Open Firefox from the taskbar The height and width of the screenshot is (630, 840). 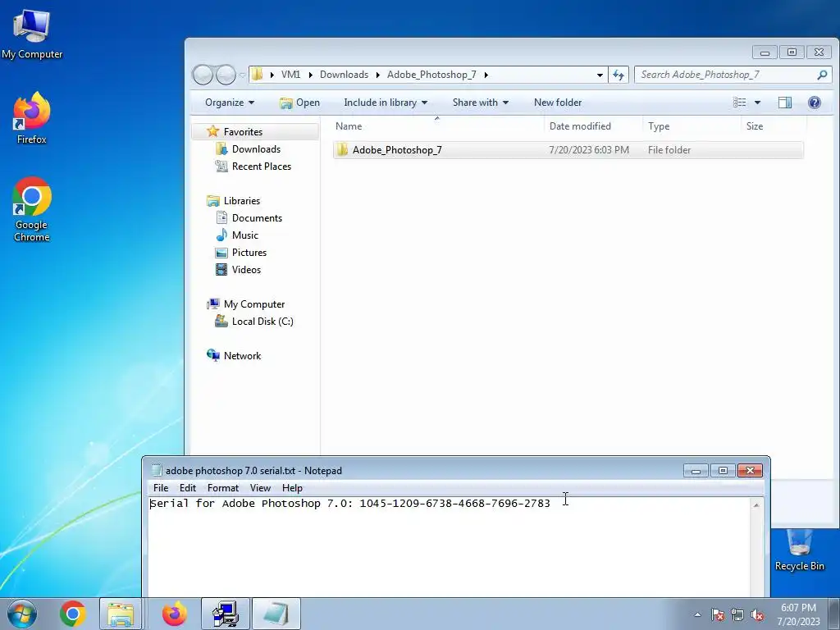(174, 614)
